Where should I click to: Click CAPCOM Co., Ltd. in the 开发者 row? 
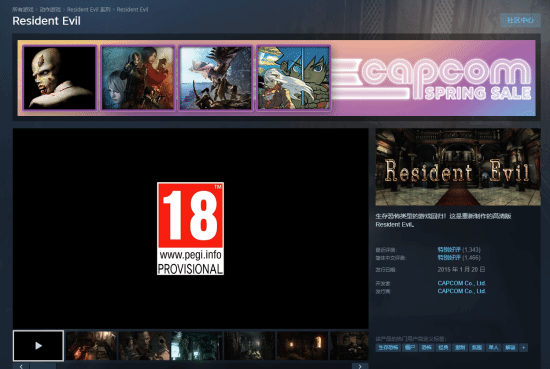pos(462,283)
